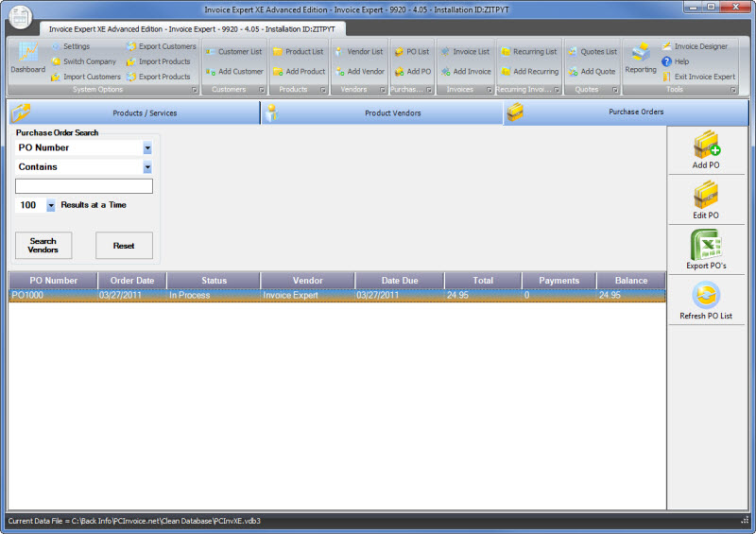Click the Search Vendors button

(43, 246)
